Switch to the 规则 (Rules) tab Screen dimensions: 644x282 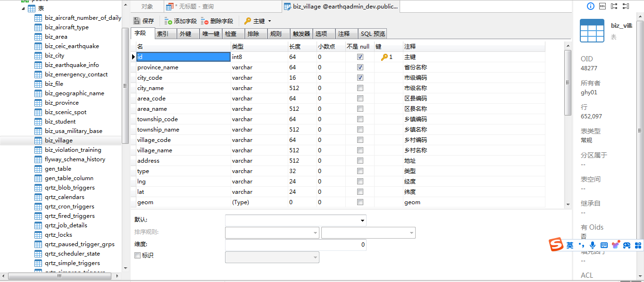(279, 34)
